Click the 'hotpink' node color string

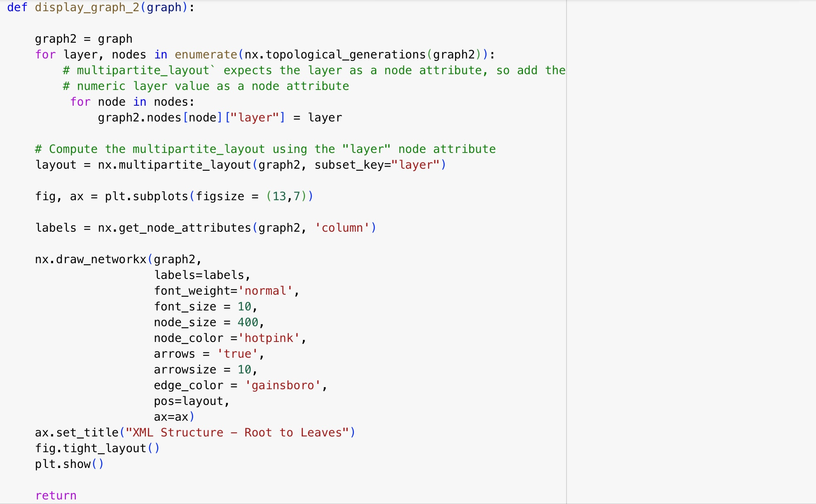[269, 338]
